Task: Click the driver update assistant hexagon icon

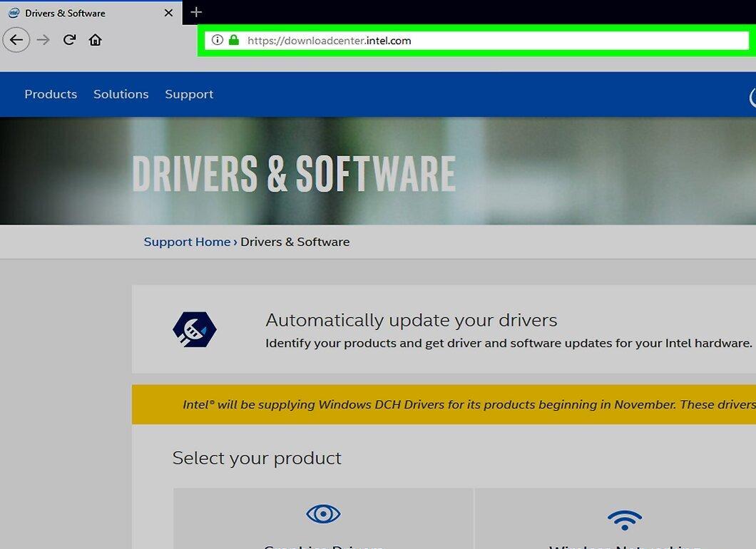Action: [x=194, y=329]
